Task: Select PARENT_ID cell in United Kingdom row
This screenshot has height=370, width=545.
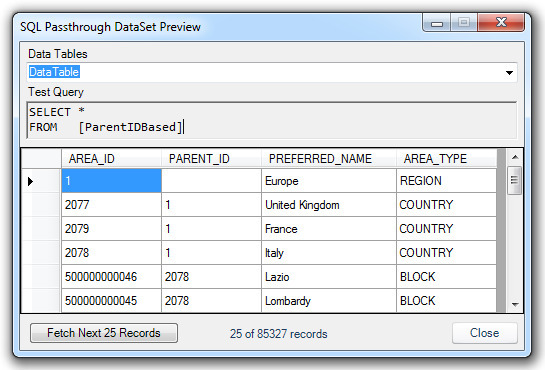Action: tap(211, 205)
